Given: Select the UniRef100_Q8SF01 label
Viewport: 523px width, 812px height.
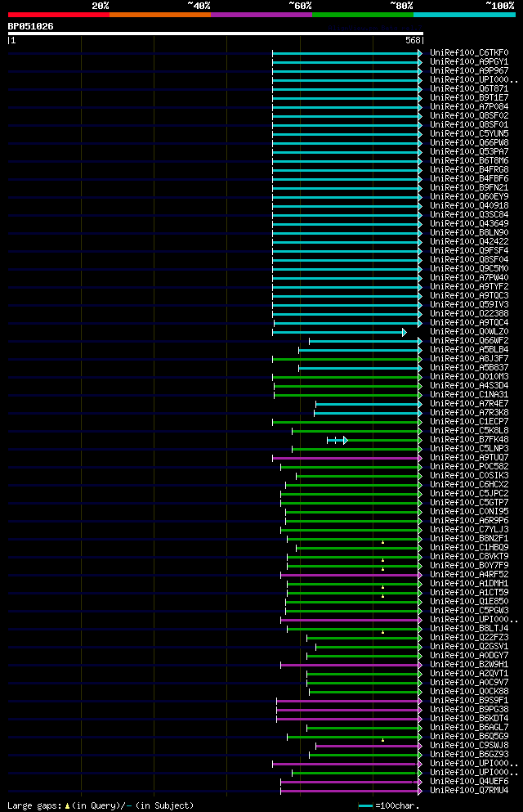Looking at the screenshot, I should (469, 125).
